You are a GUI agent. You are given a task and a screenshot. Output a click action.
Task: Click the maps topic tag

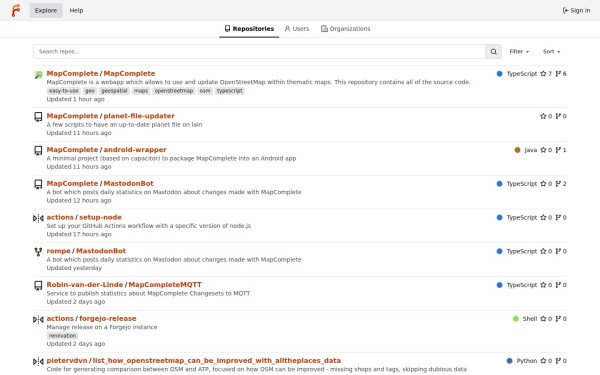pyautogui.click(x=141, y=91)
